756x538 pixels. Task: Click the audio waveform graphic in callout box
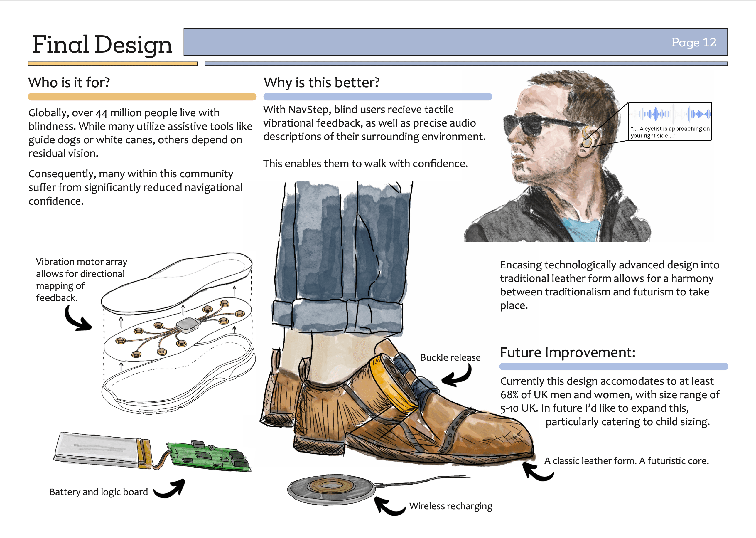(x=670, y=114)
